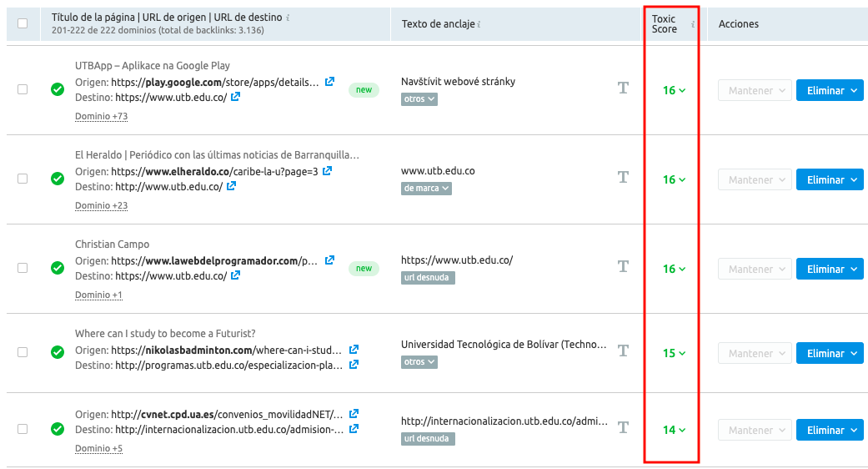Select checkbox for El Heraldo row
The image size is (868, 469).
coord(23,179)
